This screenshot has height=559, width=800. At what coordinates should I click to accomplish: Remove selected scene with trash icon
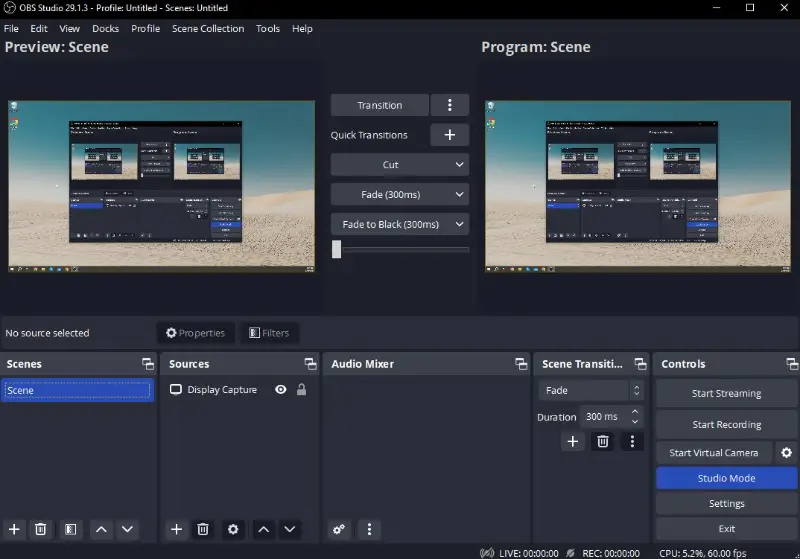40,529
